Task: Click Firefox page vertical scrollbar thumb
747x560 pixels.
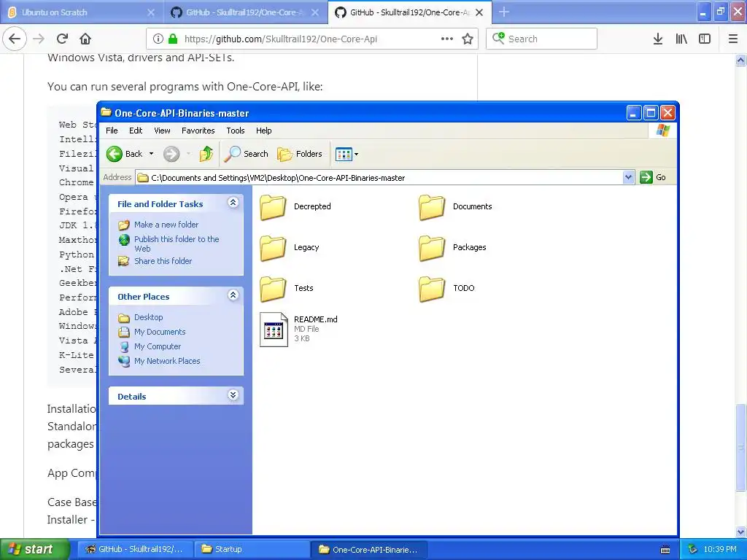Action: 740,447
